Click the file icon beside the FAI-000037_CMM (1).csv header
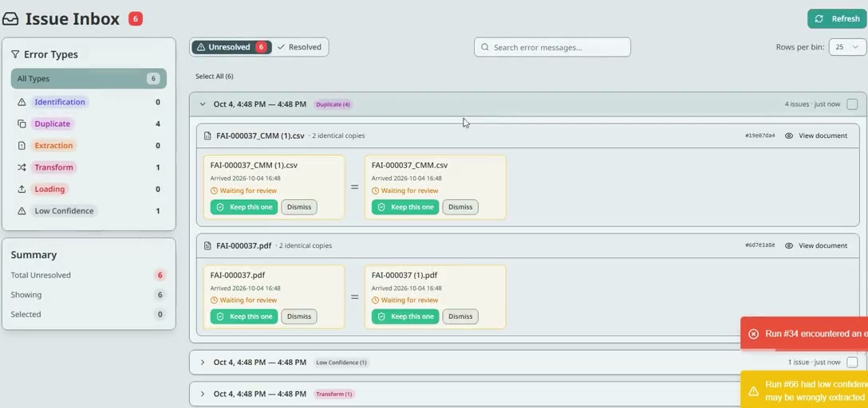Viewport: 868px width, 408px height. pos(207,135)
